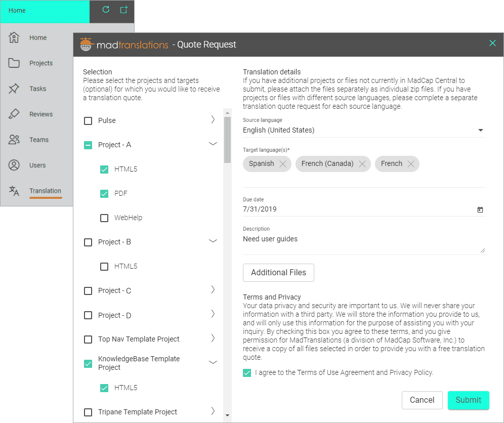Check Tripane Template Project checkbox

click(x=88, y=412)
